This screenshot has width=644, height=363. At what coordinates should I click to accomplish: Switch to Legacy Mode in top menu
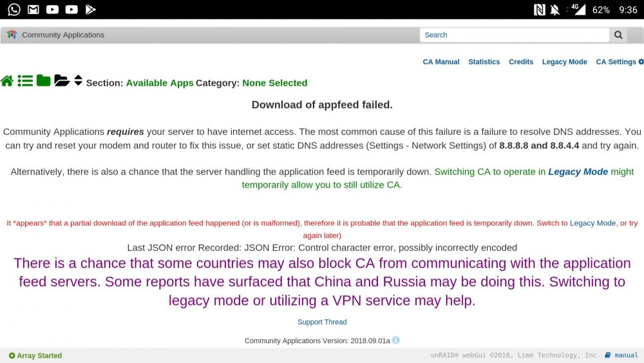pos(564,62)
